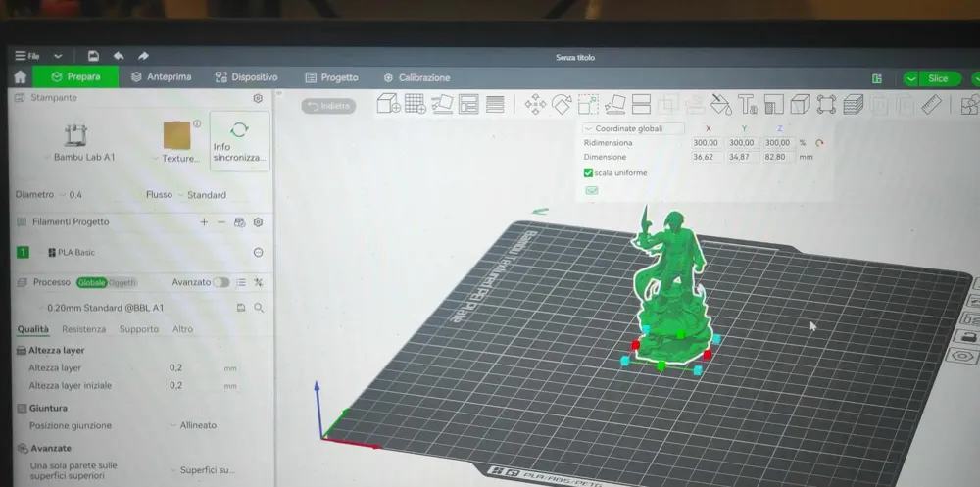Open the Supporto settings tab
Image resolution: width=980 pixels, height=487 pixels.
[139, 329]
